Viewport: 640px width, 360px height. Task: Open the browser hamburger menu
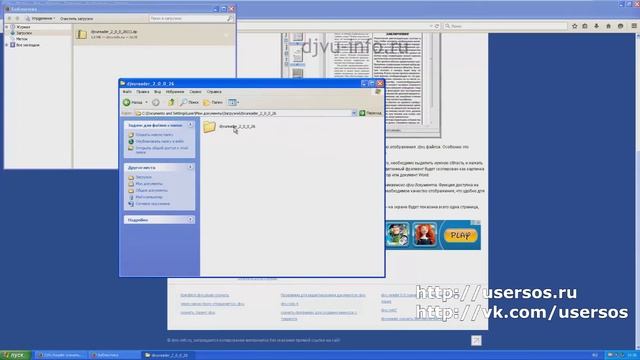(634, 26)
